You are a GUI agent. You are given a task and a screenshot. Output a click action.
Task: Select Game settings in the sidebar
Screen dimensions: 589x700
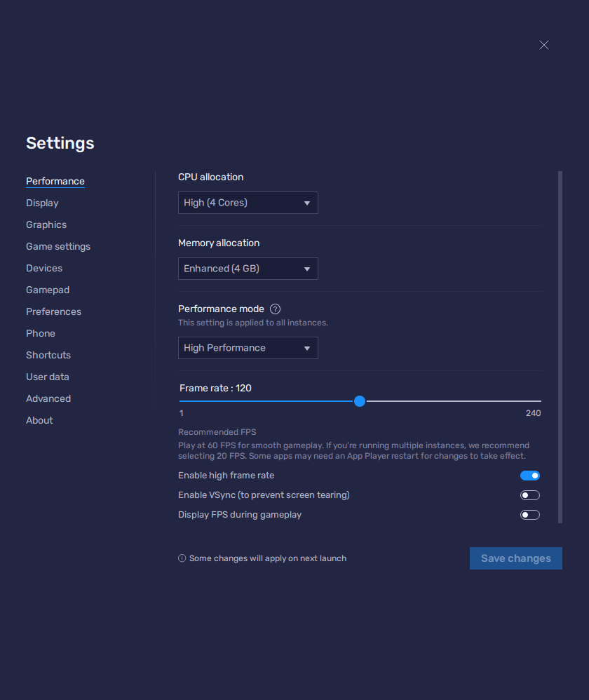click(x=58, y=246)
